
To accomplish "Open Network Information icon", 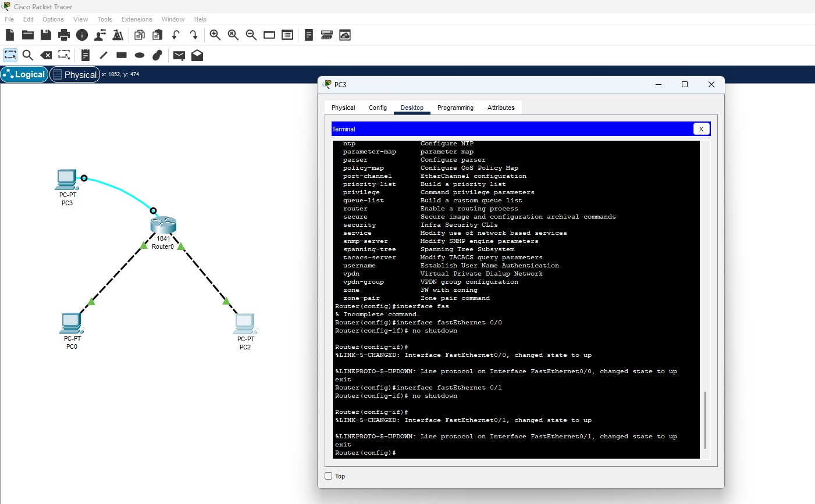I will [x=82, y=35].
